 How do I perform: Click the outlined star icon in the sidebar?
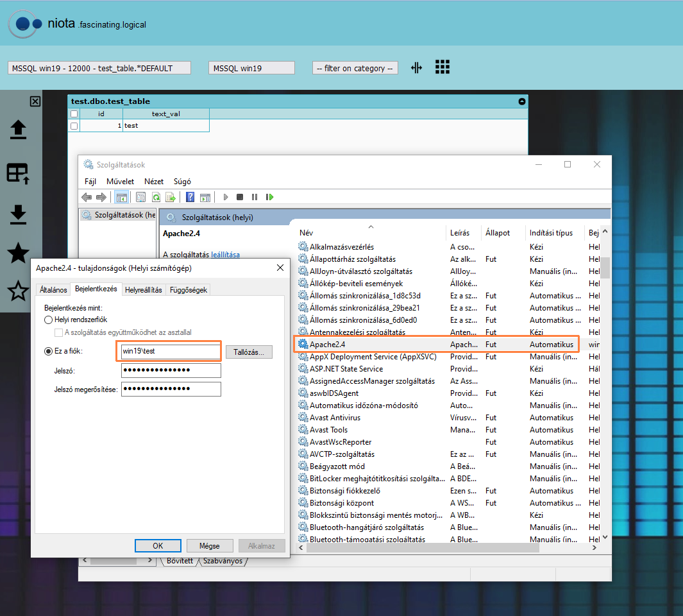18,292
